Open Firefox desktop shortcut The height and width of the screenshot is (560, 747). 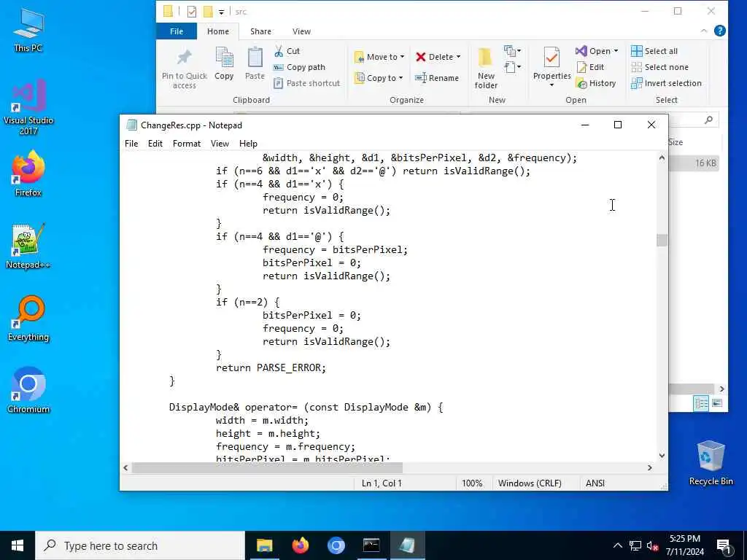pyautogui.click(x=28, y=174)
